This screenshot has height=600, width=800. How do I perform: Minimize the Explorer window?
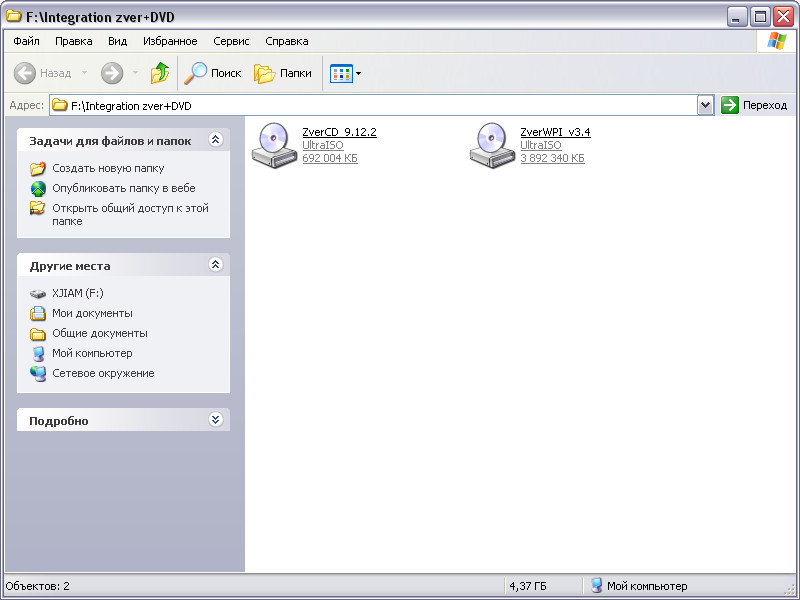[736, 17]
